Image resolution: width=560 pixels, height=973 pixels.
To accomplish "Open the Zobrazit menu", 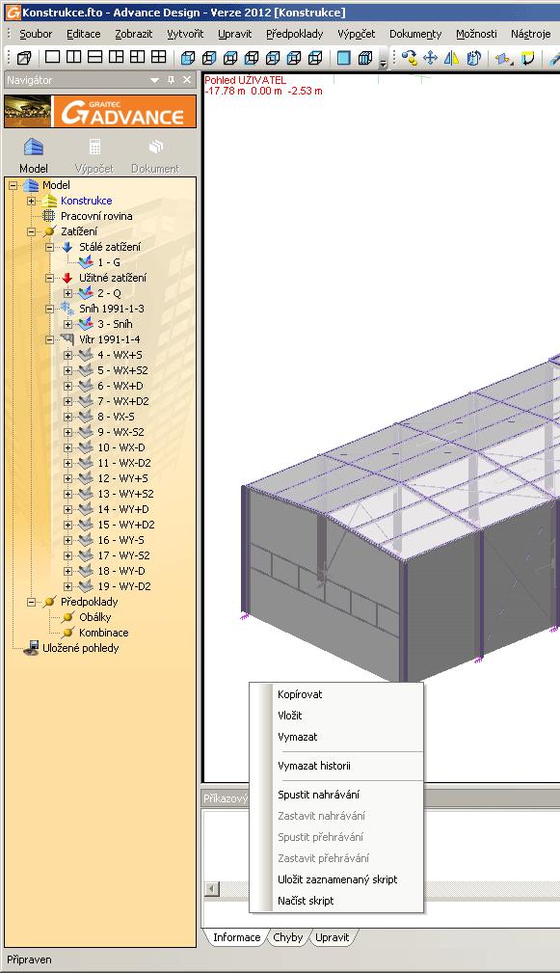I will (133, 34).
